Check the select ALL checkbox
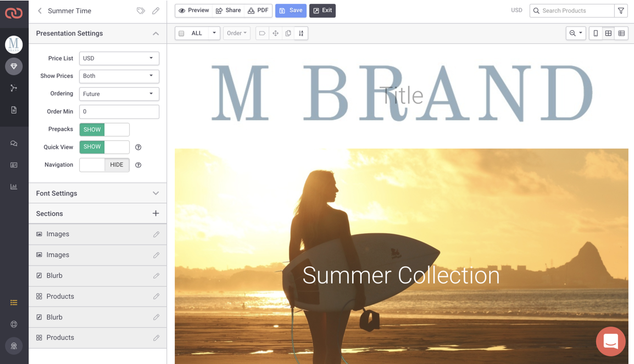The image size is (634, 364). (181, 33)
